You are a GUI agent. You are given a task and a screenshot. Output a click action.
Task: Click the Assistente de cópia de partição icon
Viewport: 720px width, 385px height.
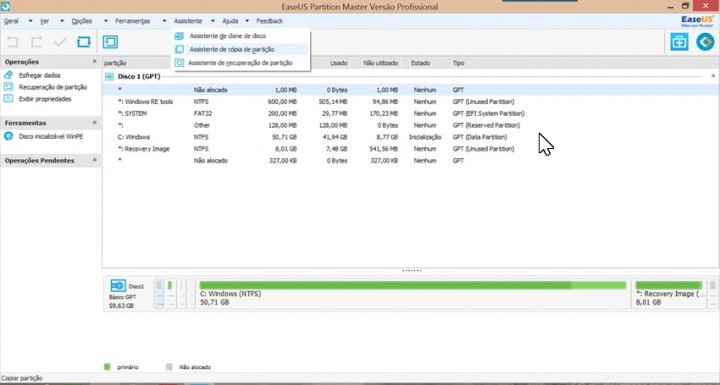point(180,49)
